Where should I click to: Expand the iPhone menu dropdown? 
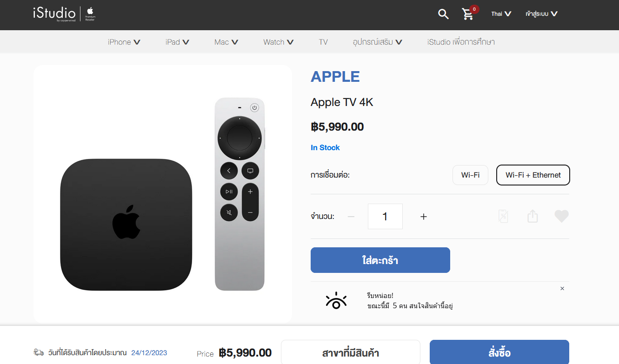pyautogui.click(x=124, y=42)
